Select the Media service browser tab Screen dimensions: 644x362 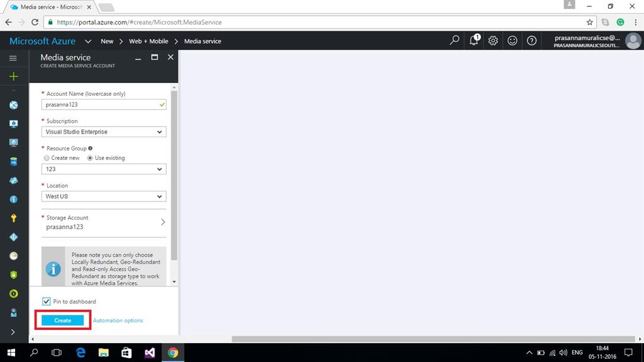point(50,7)
